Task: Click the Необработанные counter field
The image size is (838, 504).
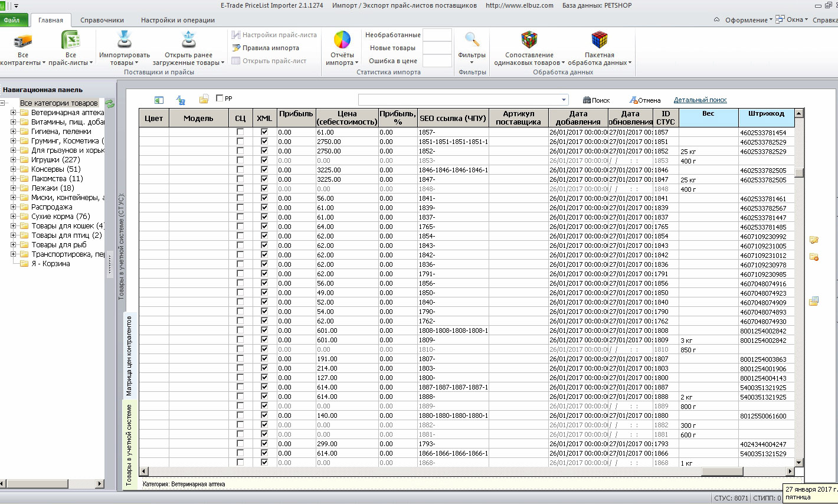Action: point(437,35)
